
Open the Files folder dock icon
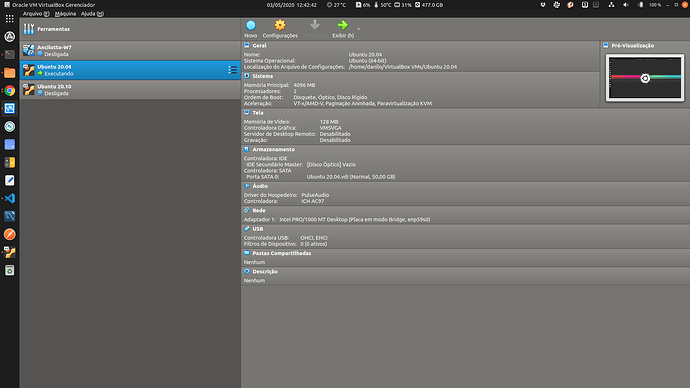10,73
